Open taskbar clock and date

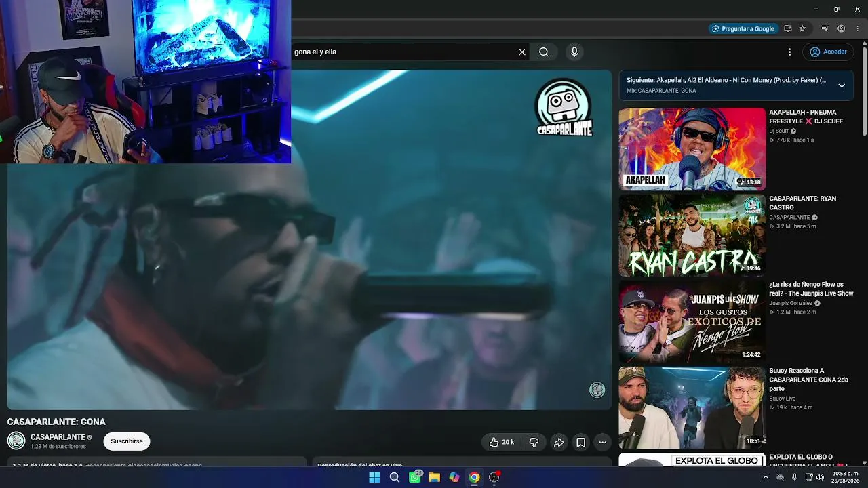845,477
